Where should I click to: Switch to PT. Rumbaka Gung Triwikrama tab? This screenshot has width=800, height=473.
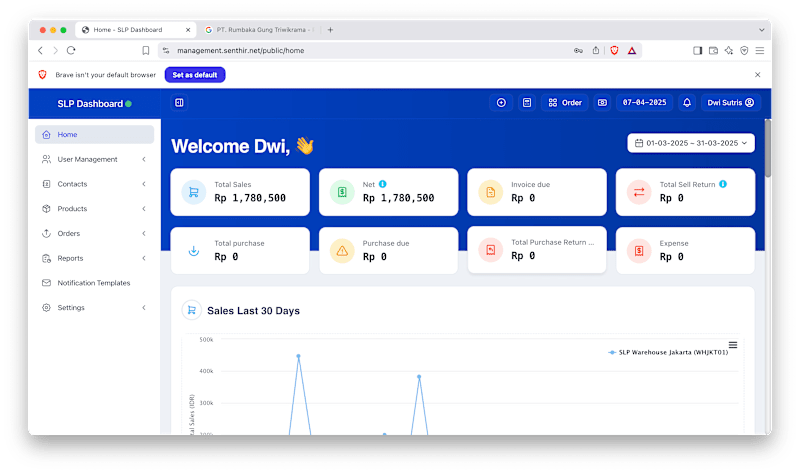tap(259, 30)
